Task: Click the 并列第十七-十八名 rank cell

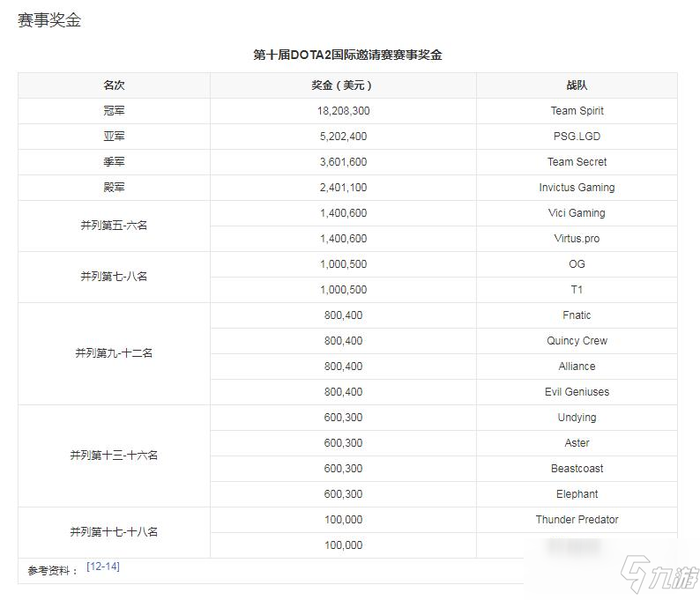Action: tap(114, 532)
